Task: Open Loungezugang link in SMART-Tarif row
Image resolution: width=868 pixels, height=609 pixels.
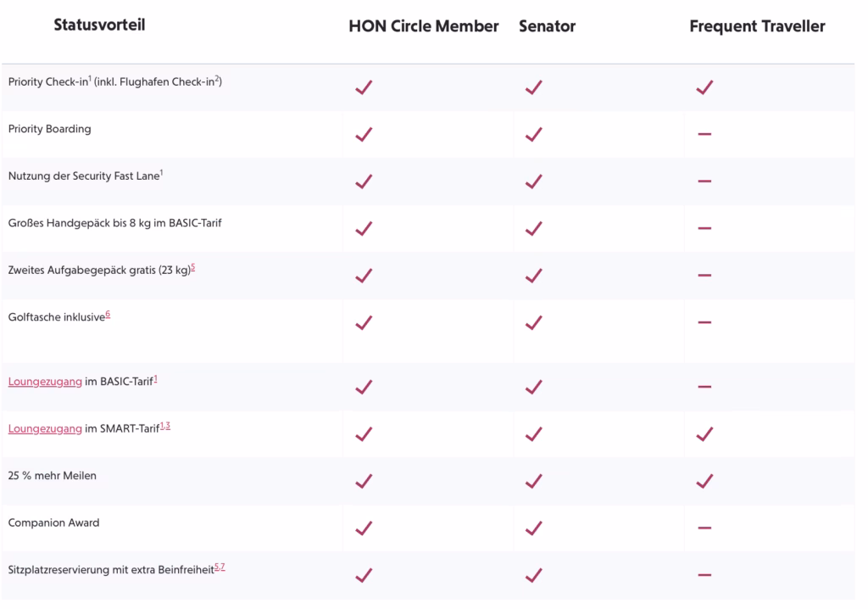Action: click(45, 429)
